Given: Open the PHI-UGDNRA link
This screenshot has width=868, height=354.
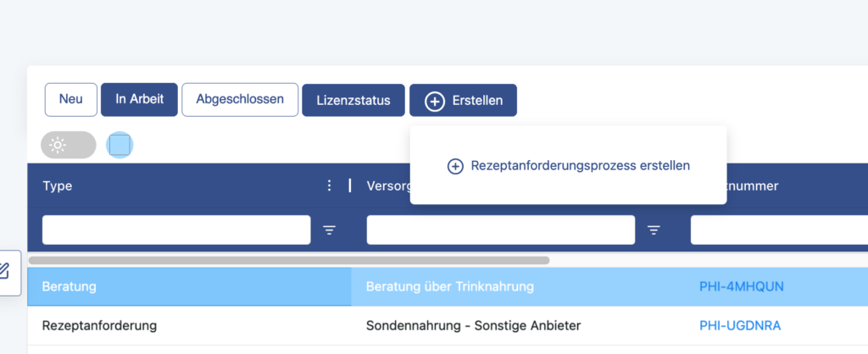Looking at the screenshot, I should click(739, 326).
